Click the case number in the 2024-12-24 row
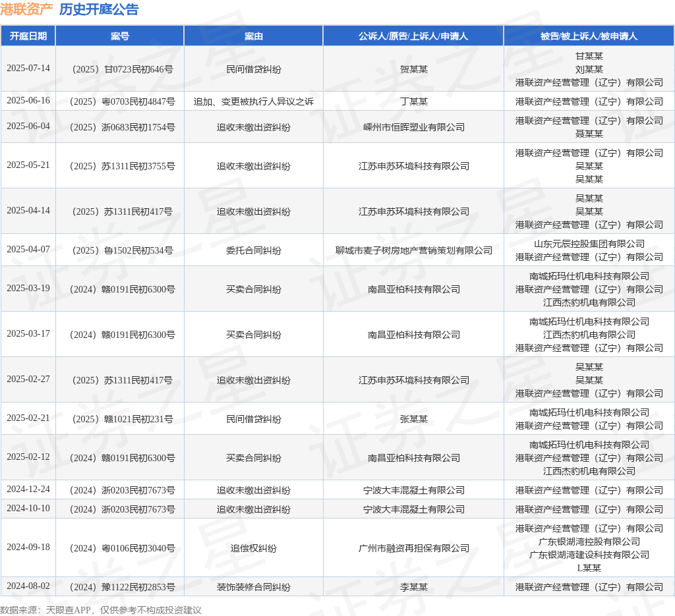Screen dimensions: 675x616 (122, 490)
